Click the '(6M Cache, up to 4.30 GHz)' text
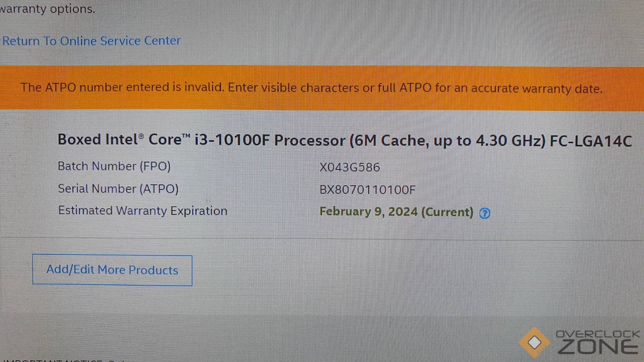 point(447,141)
